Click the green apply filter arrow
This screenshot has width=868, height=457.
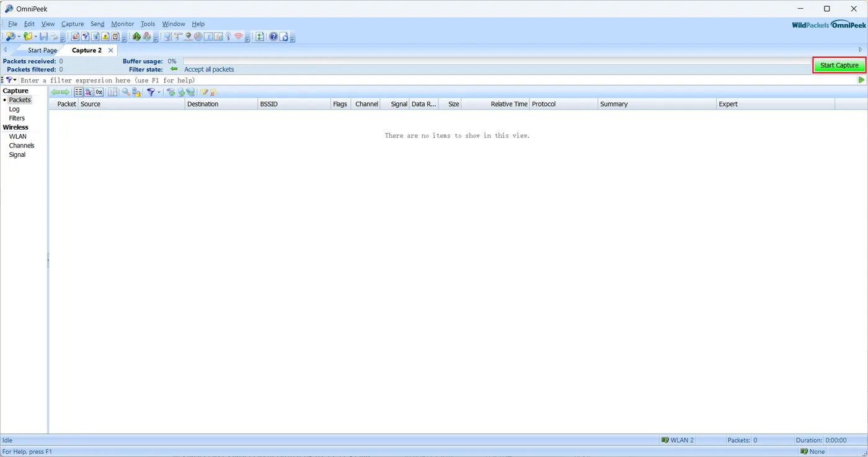(861, 80)
